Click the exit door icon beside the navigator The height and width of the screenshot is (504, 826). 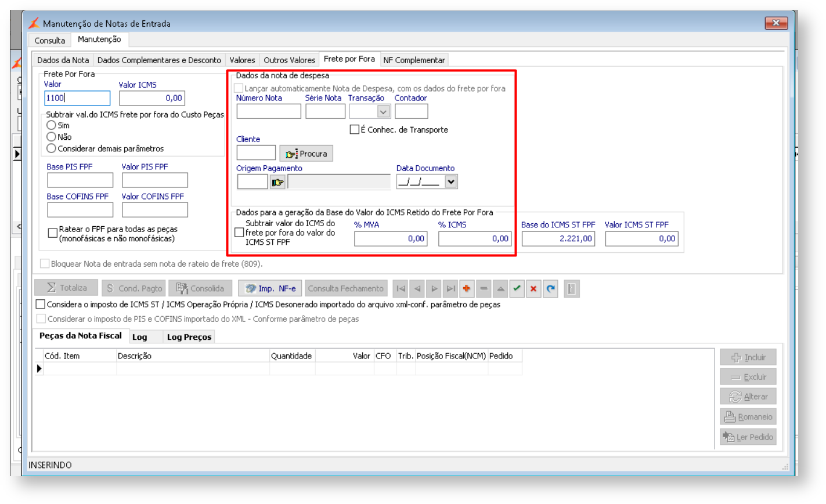[x=572, y=289]
